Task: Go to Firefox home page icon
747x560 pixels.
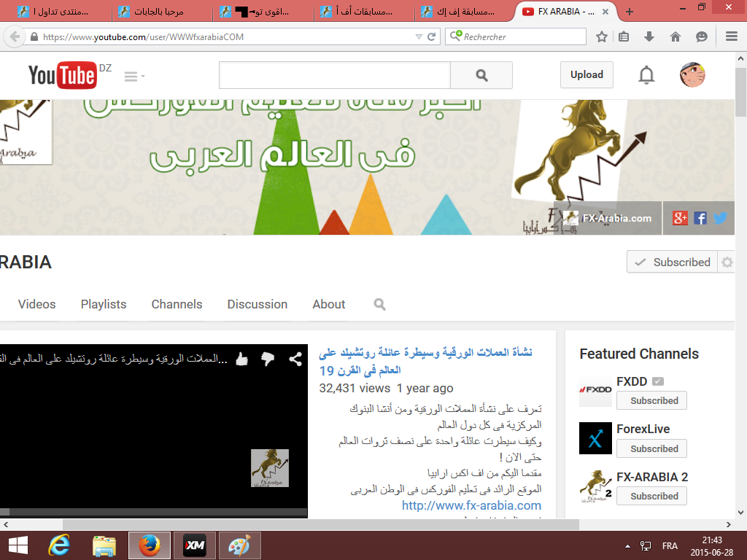Action: pyautogui.click(x=676, y=36)
